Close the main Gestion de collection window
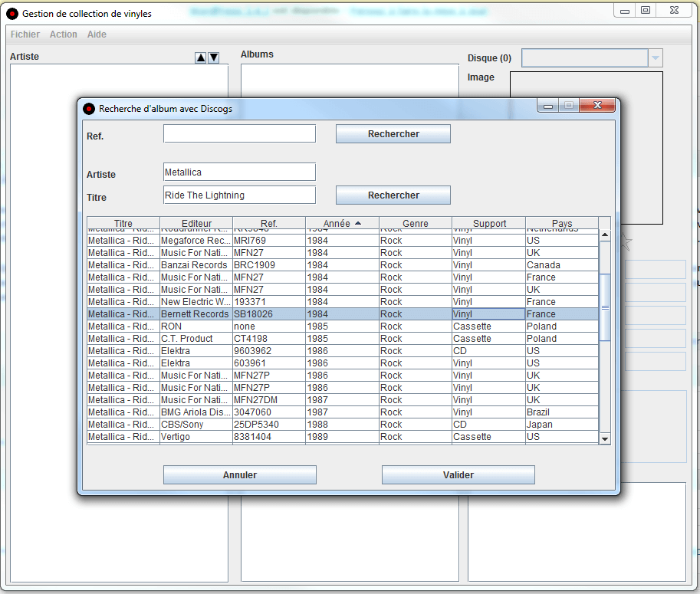Screen dimensions: 700x594 (674, 10)
